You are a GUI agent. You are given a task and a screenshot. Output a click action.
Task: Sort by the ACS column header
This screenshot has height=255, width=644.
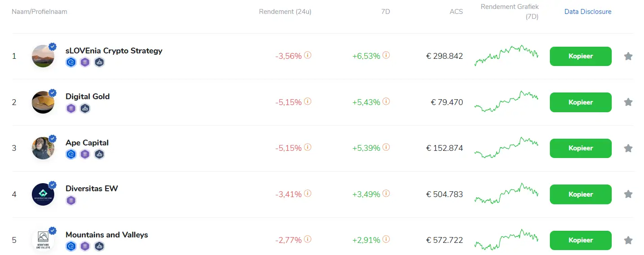click(456, 12)
